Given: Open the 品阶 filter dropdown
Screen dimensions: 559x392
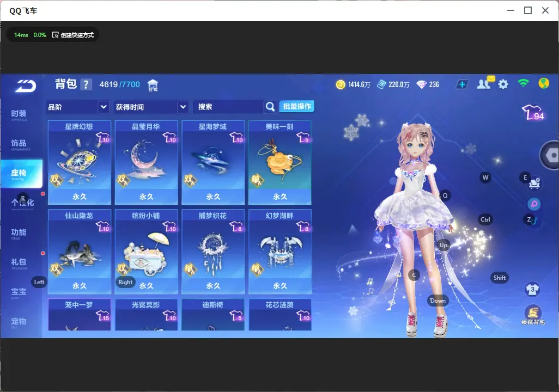Looking at the screenshot, I should [x=78, y=107].
